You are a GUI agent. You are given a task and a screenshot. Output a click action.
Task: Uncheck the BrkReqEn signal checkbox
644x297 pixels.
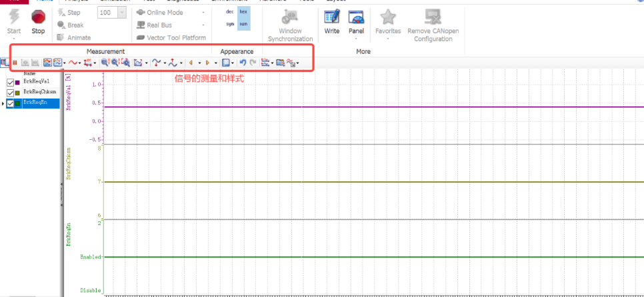11,103
